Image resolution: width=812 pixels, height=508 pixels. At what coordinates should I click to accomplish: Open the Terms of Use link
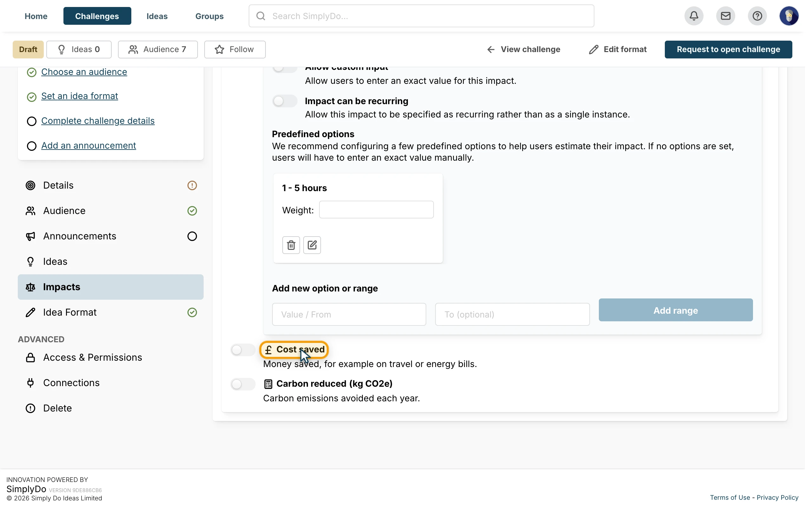(x=730, y=498)
